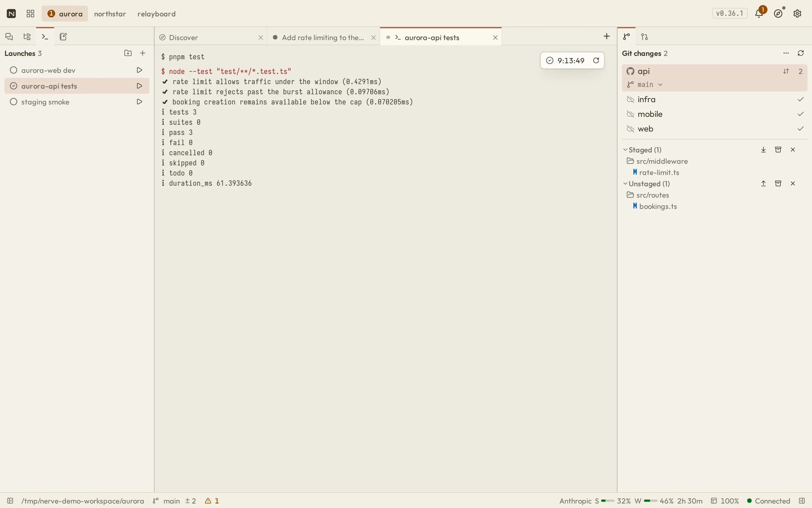Refresh the Git changes list

(801, 53)
